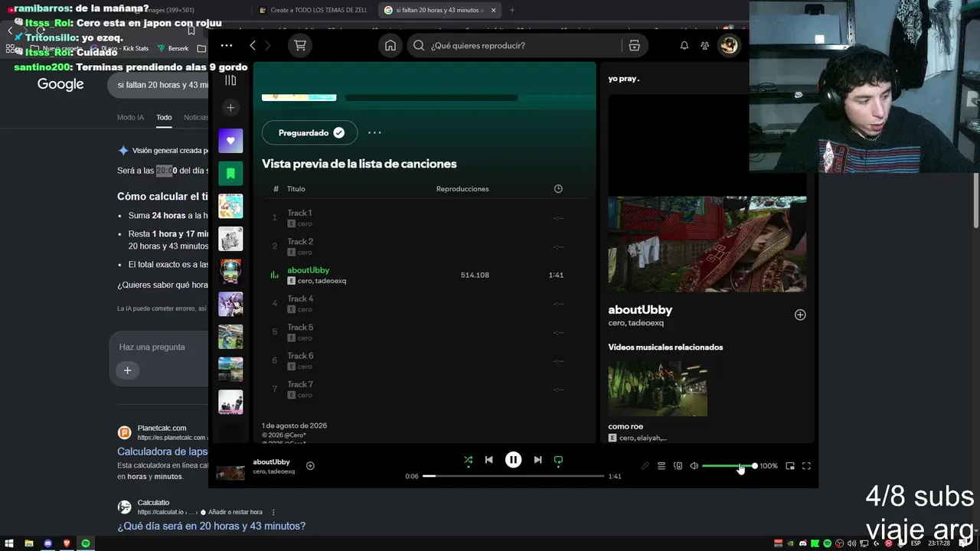Select the Track 4 row
Screen dimensions: 980x551
(426, 303)
